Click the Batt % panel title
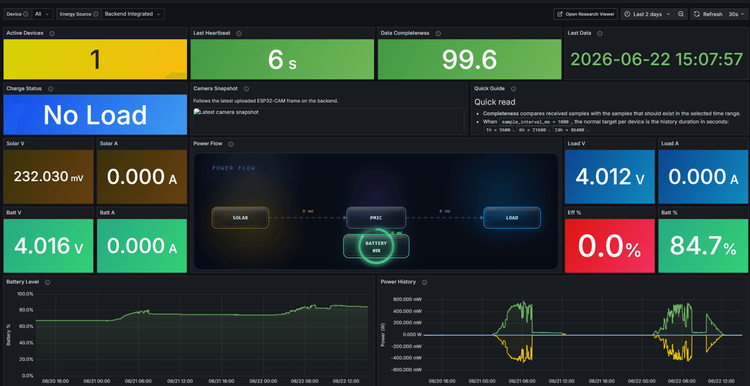 coord(669,212)
